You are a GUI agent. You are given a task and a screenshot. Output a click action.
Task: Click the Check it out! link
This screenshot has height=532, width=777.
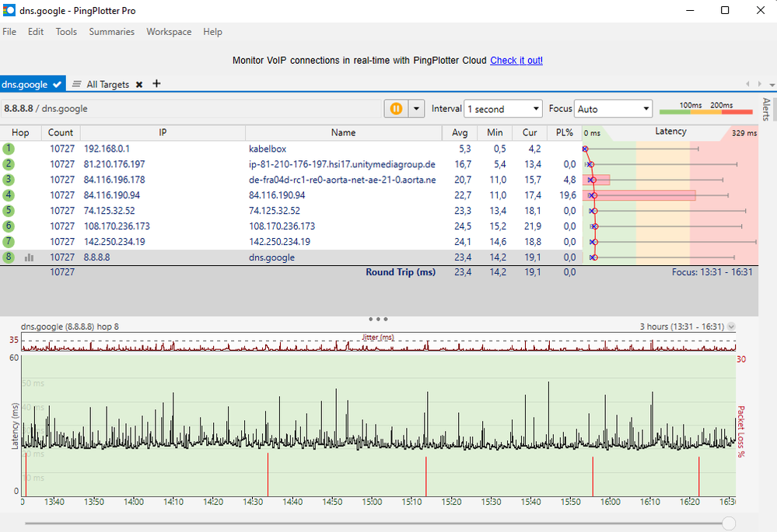[516, 61]
